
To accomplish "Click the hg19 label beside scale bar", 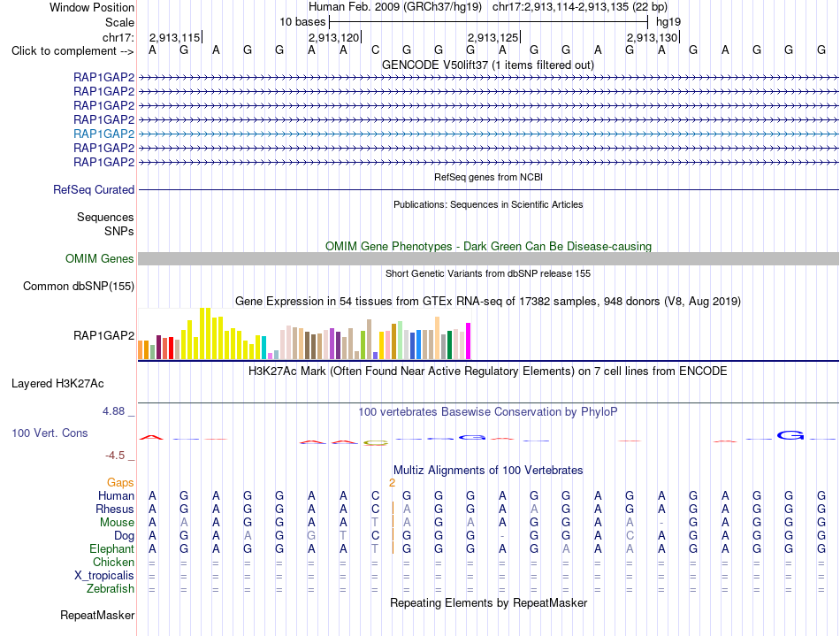I will tap(668, 22).
